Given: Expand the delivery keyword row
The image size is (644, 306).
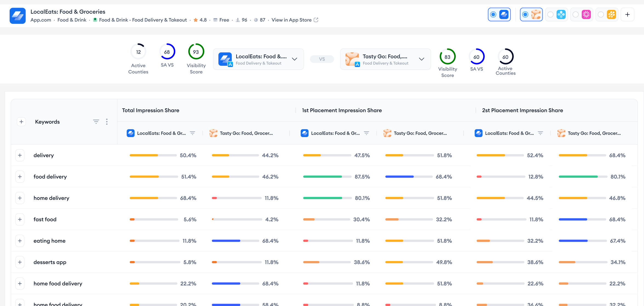Looking at the screenshot, I should coord(20,155).
